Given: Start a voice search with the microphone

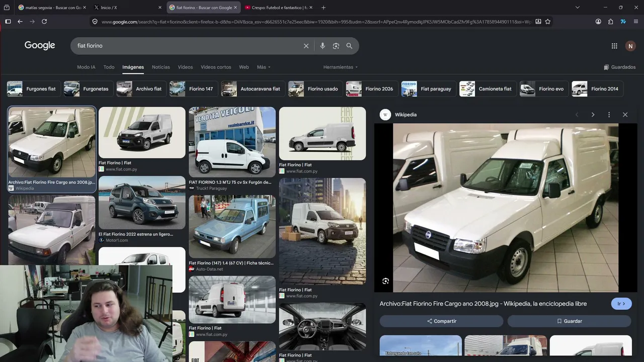Looking at the screenshot, I should (323, 46).
